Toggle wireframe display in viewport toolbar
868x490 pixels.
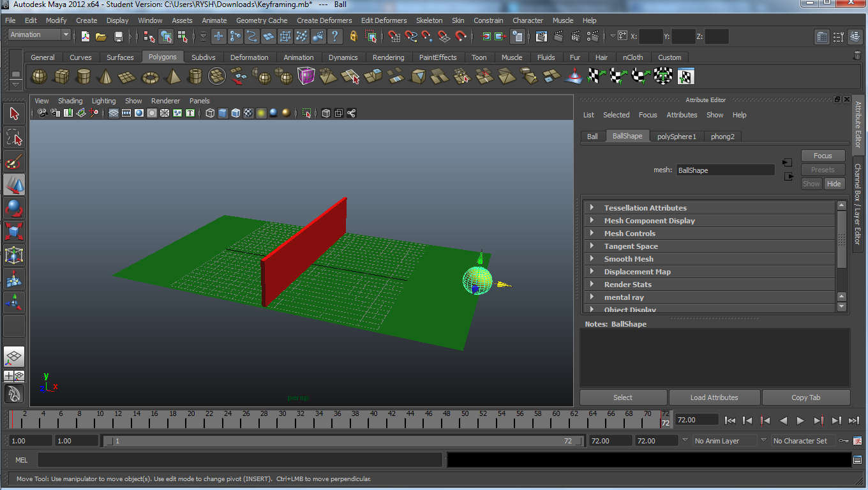click(210, 113)
